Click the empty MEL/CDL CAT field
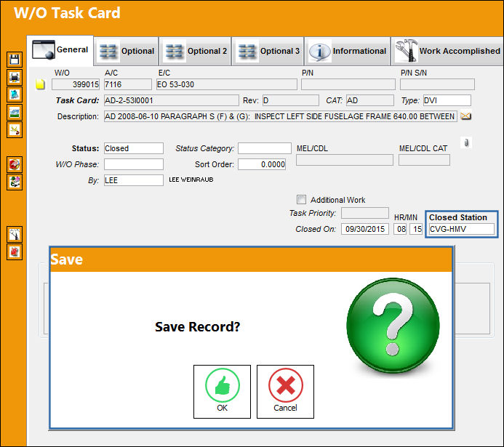The height and width of the screenshot is (447, 504). coord(424,160)
